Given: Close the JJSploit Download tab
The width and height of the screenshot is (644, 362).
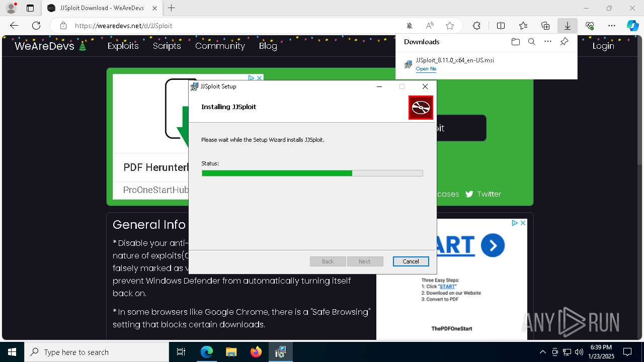Looking at the screenshot, I should click(155, 8).
